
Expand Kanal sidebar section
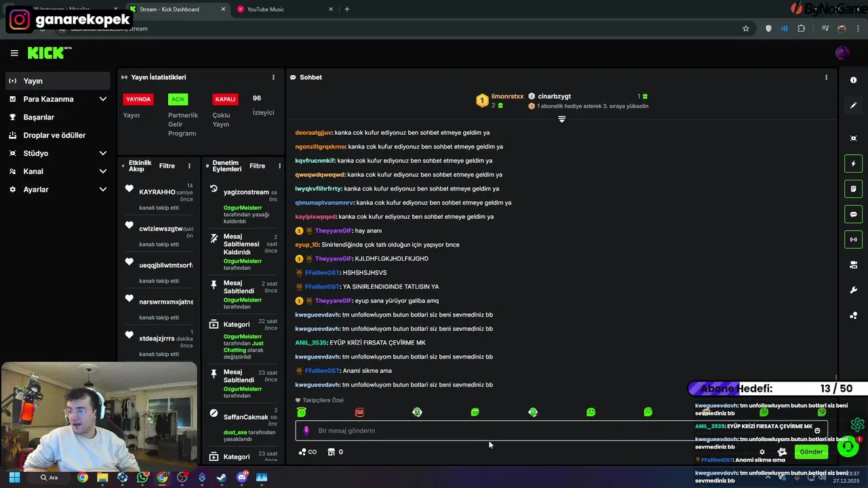click(57, 171)
